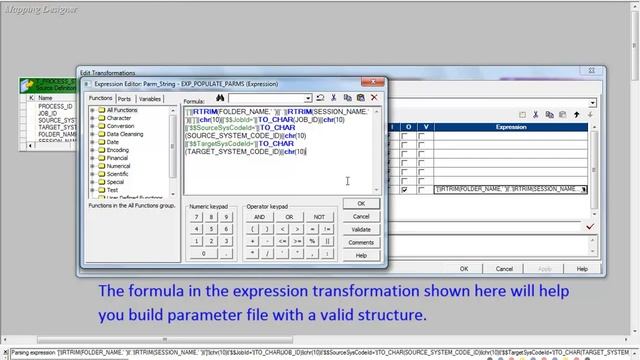Click the move port down arrow icon
This screenshot has width=640, height=360.
click(x=590, y=115)
